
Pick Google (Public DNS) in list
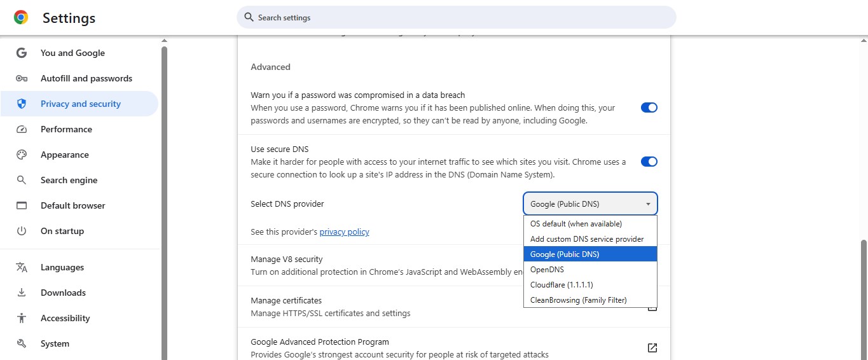click(x=590, y=254)
